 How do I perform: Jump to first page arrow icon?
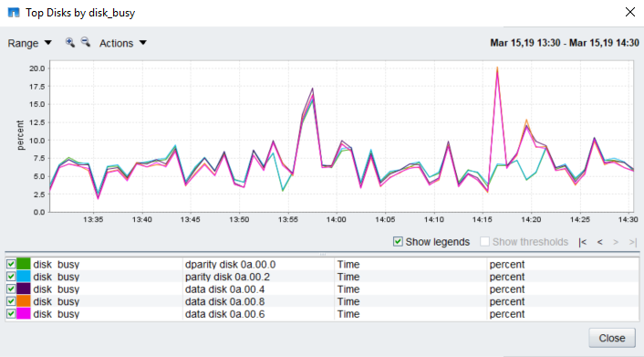pos(582,242)
